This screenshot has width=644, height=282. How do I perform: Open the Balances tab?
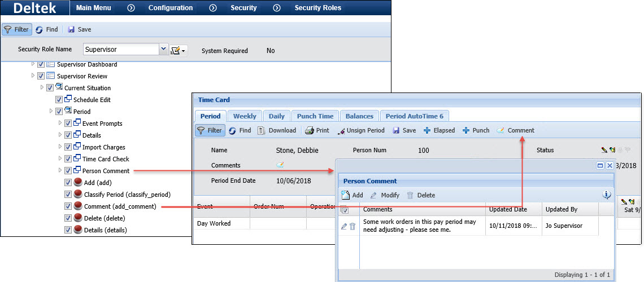(x=359, y=116)
